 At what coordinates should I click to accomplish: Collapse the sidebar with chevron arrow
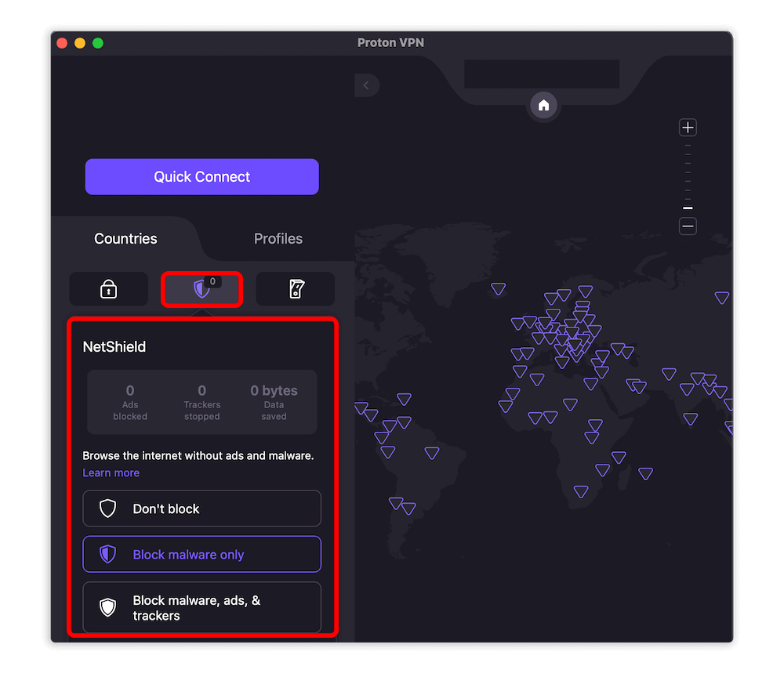(x=366, y=85)
